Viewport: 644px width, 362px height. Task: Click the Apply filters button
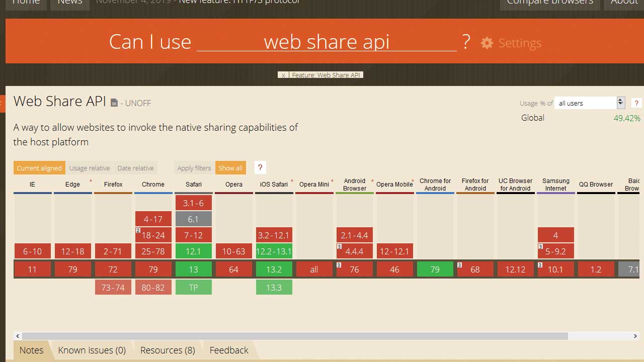click(194, 167)
